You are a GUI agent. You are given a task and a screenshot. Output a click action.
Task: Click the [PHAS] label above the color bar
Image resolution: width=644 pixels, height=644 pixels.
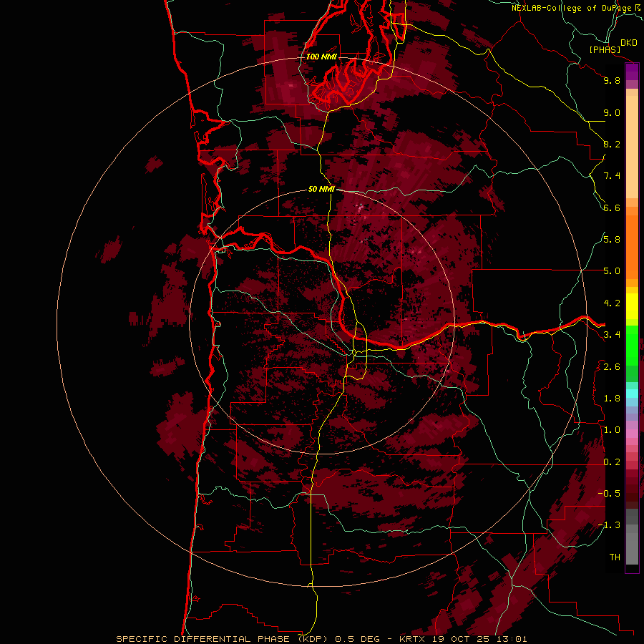pos(605,49)
